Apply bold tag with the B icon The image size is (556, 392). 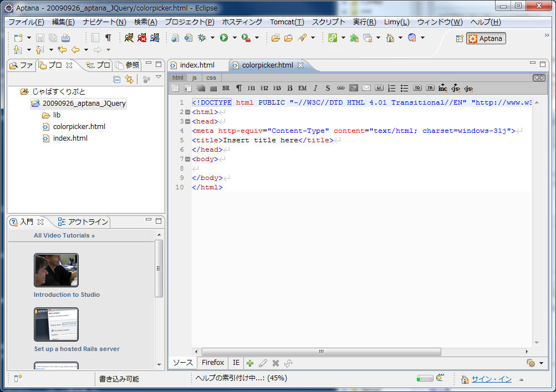coord(289,88)
